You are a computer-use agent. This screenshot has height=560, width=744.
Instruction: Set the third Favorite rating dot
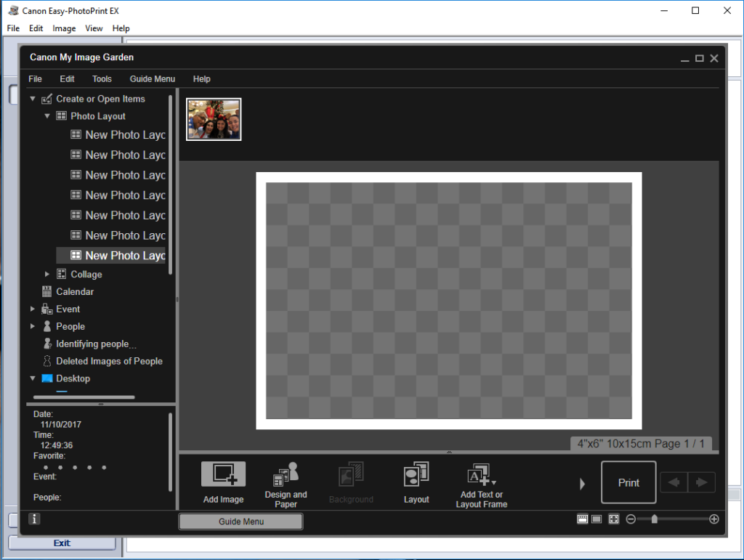[x=75, y=468]
